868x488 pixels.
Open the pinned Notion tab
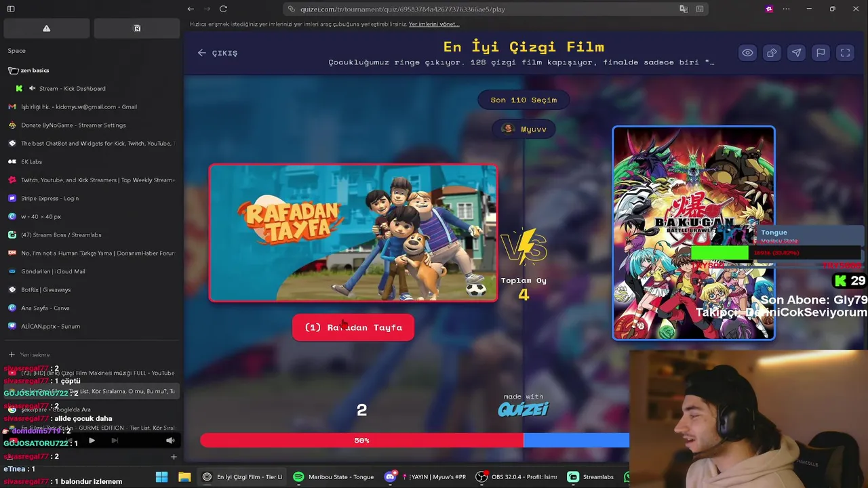tap(137, 28)
